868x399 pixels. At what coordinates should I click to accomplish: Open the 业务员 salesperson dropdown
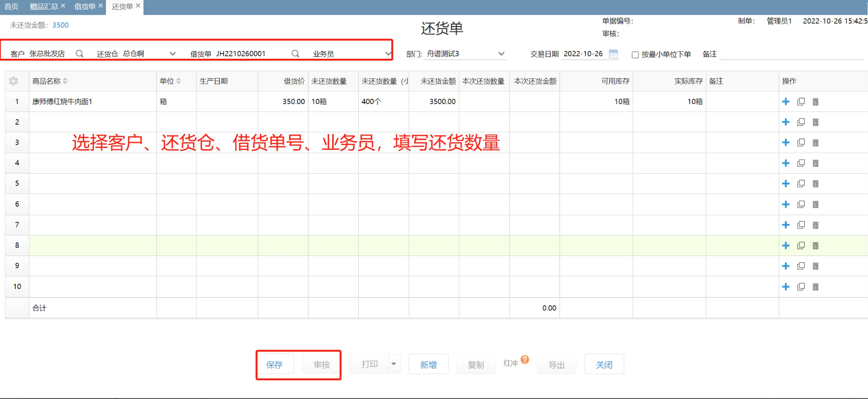click(387, 54)
